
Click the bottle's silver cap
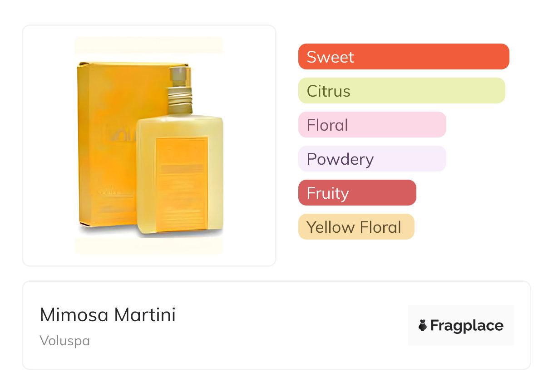tap(180, 76)
